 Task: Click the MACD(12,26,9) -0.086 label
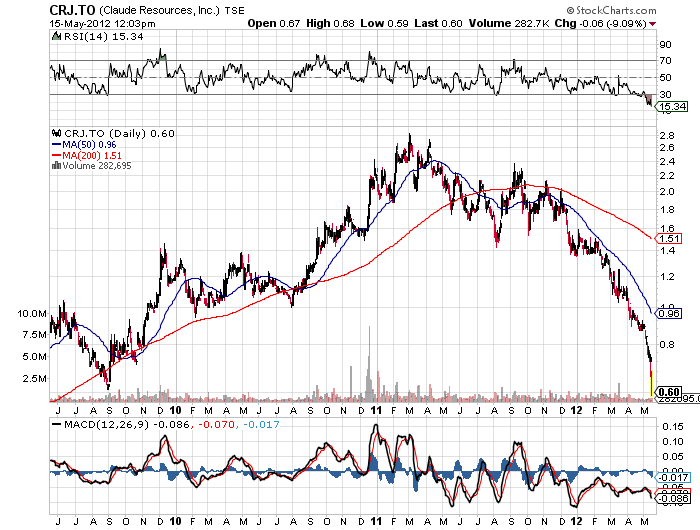pyautogui.click(x=127, y=424)
